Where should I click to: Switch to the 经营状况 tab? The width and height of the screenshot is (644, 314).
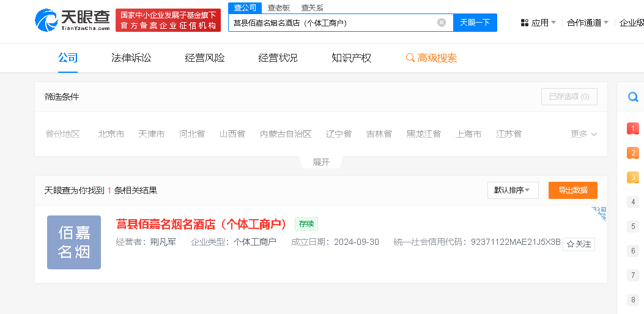(x=278, y=58)
